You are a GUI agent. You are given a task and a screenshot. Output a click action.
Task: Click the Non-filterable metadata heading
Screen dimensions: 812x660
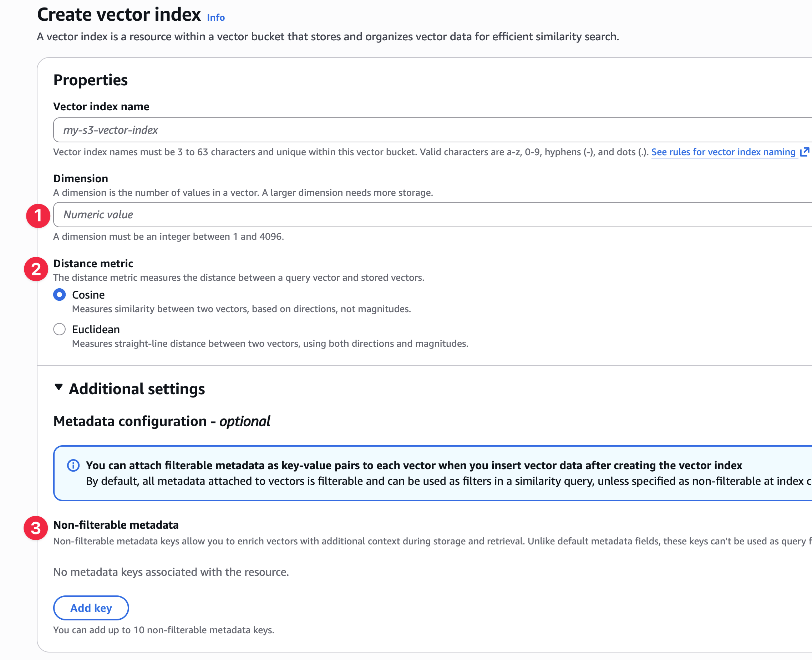116,525
